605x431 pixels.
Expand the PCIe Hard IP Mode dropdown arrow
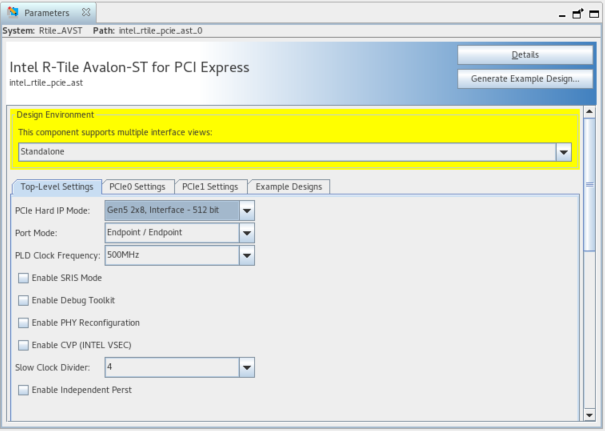pos(247,210)
